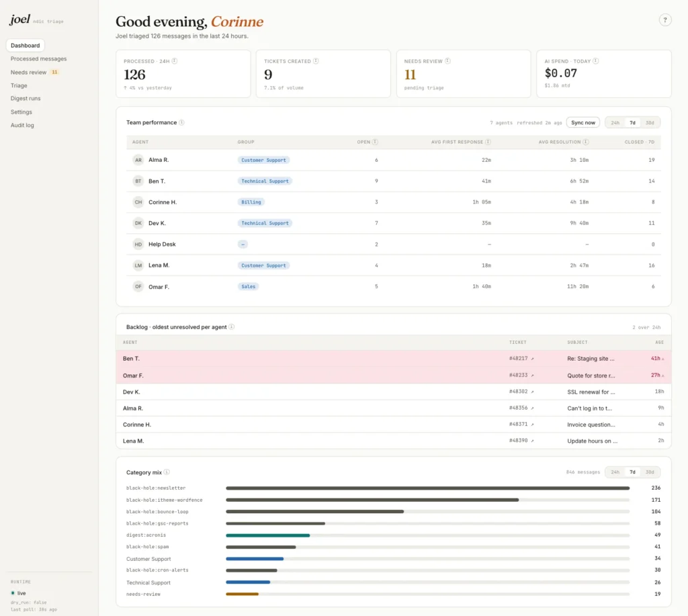688x616 pixels.
Task: Click the Needs Review 11 card
Action: pyautogui.click(x=464, y=74)
